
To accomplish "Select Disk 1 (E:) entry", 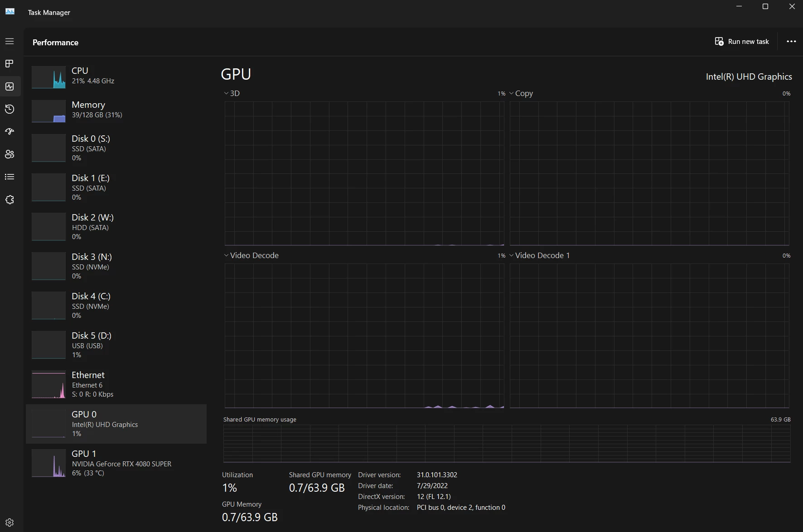I will [x=116, y=187].
